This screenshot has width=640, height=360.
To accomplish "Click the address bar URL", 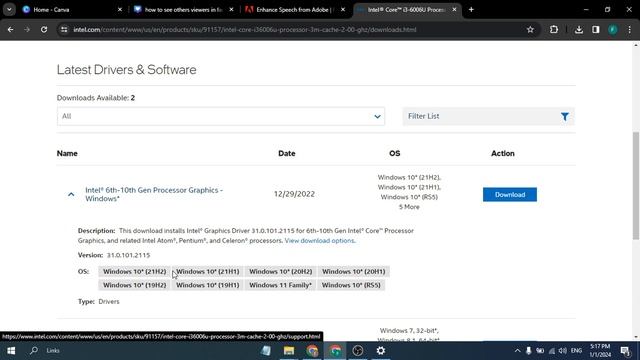I will tap(245, 29).
